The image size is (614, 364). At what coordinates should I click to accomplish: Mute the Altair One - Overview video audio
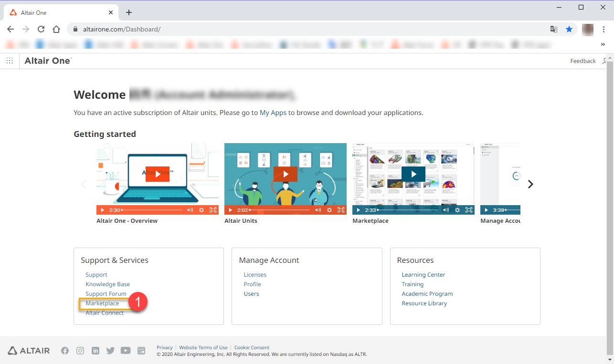(191, 210)
